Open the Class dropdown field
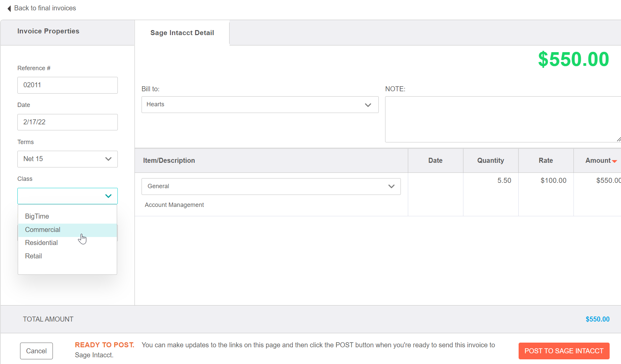Screen dimensions: 621x364 [x=68, y=196]
